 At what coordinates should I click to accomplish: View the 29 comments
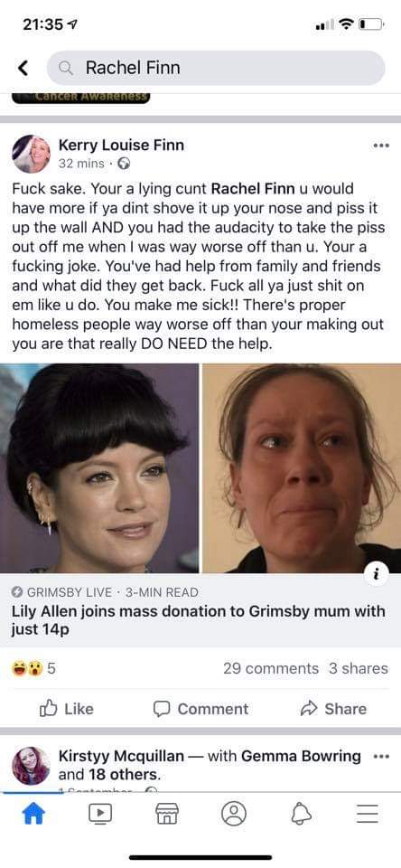point(271,668)
